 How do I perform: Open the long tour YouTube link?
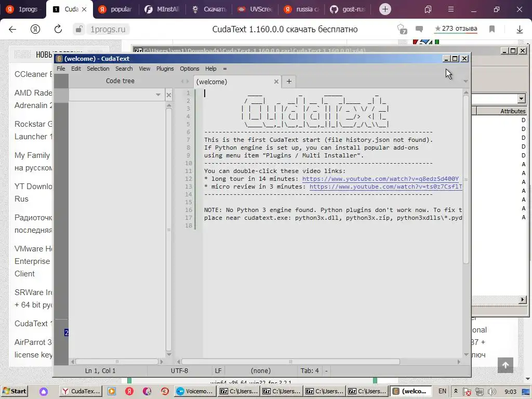380,179
